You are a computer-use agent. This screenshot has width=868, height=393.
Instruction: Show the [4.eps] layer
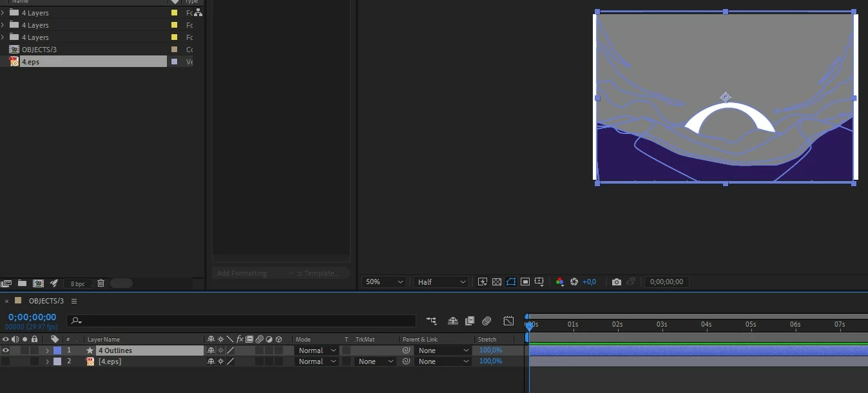6,361
